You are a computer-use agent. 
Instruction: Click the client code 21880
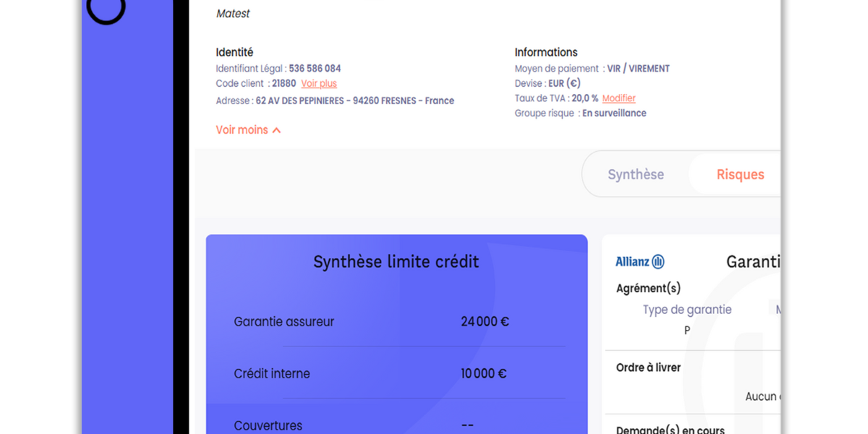click(x=284, y=83)
